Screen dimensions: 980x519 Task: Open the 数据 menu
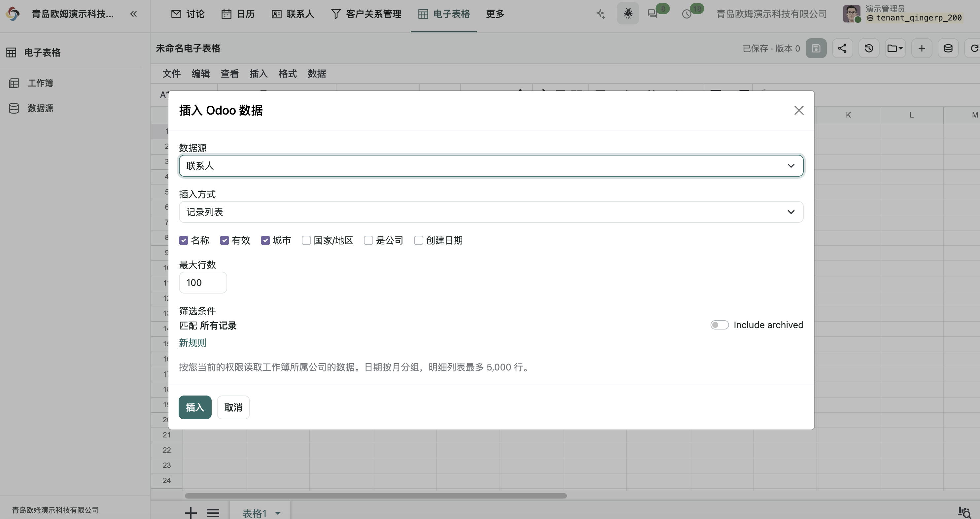coord(317,74)
